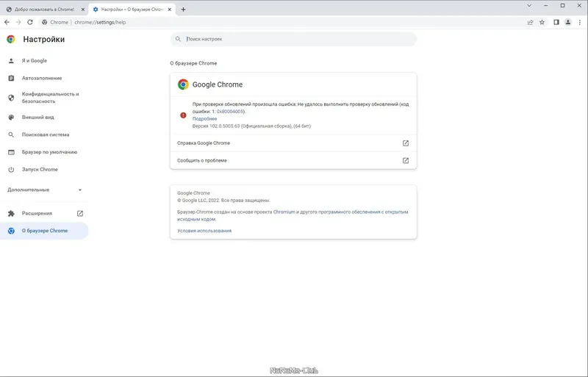Viewport: 588px width, 377px height.
Task: Open the 'Условия использования' link
Action: coord(204,231)
